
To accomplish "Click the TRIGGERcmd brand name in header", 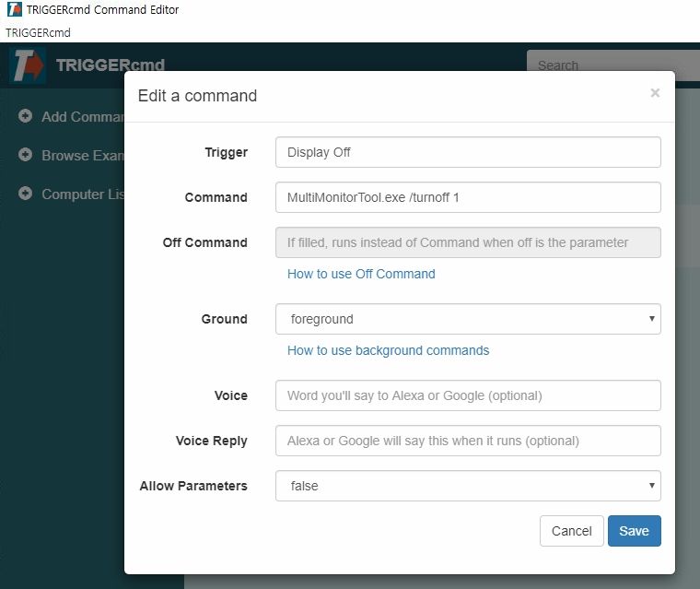I will coord(111,65).
